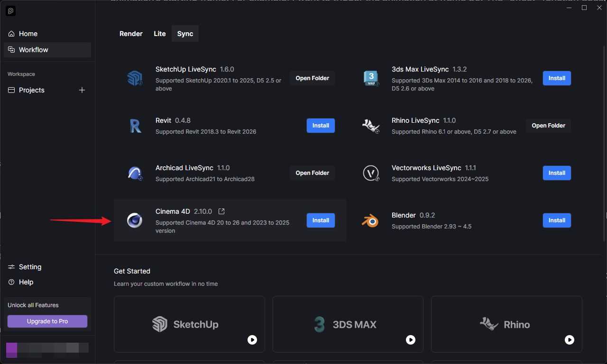Click the 3ds Max LiveSync icon

[371, 78]
